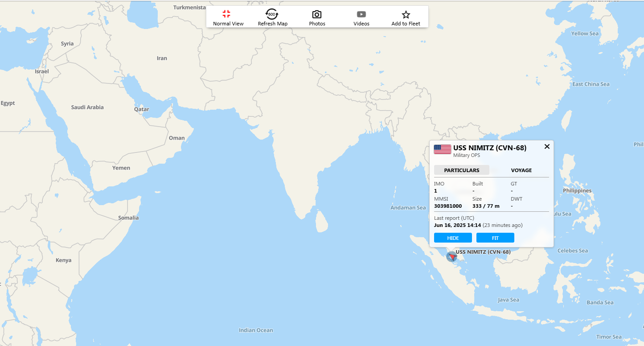Click the Andaman Sea label
644x346 pixels.
408,207
